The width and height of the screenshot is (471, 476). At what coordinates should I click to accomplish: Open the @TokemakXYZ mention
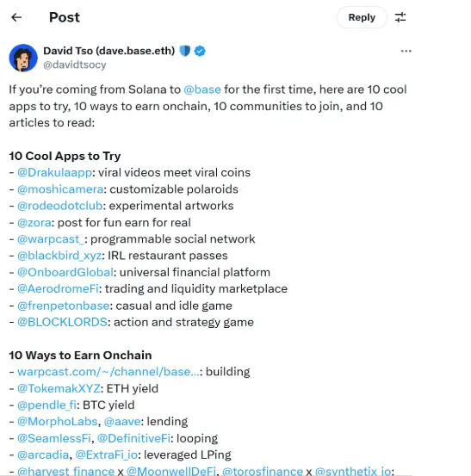(x=59, y=388)
